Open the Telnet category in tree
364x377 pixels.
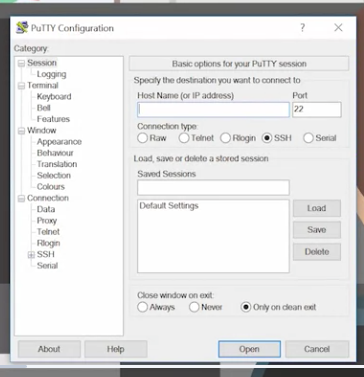click(x=48, y=232)
